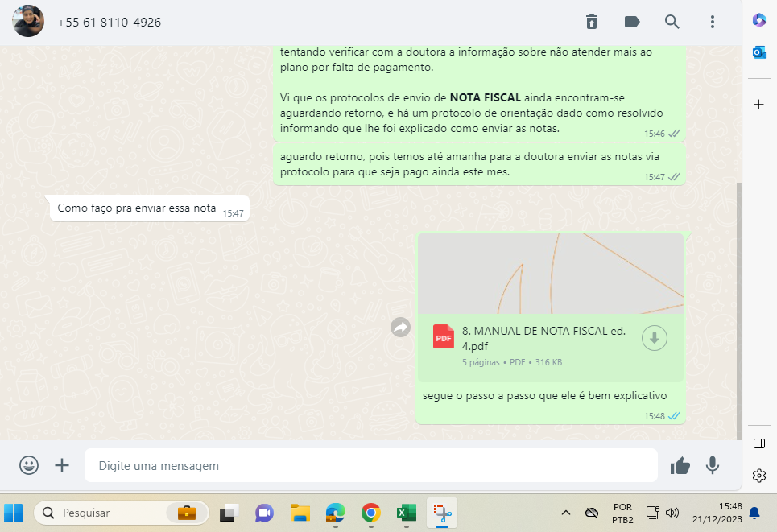
Task: Click the phone number +55 61 8110-4926
Action: [109, 23]
